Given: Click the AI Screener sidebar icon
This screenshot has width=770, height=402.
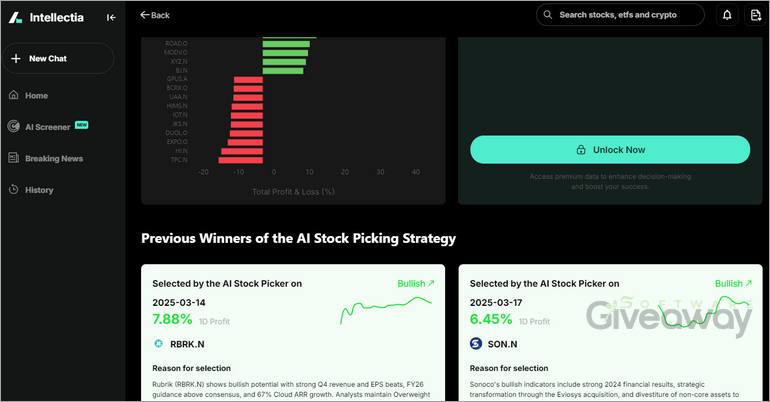Looking at the screenshot, I should (14, 127).
